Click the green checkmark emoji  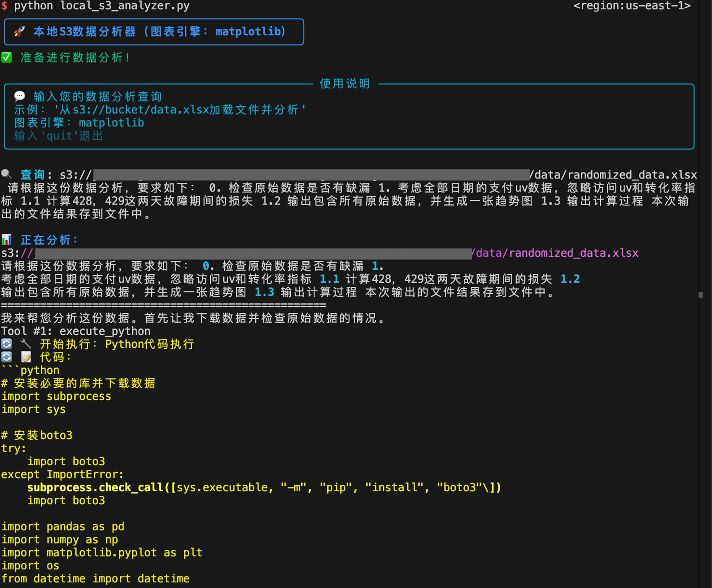click(6, 57)
